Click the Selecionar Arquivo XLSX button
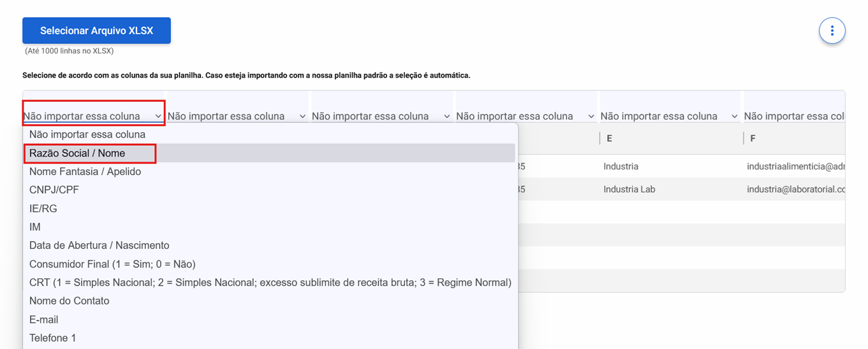868x349 pixels. (96, 31)
